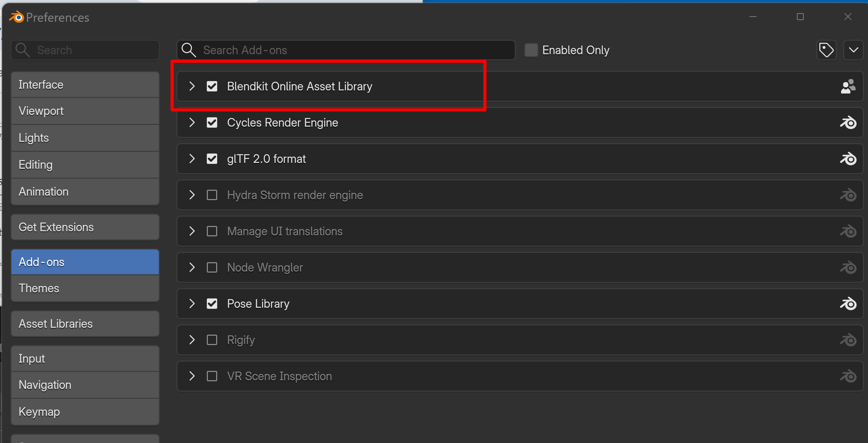Screen dimensions: 868x443
Task: Expand the Rigify add-on details
Action: pyautogui.click(x=192, y=340)
